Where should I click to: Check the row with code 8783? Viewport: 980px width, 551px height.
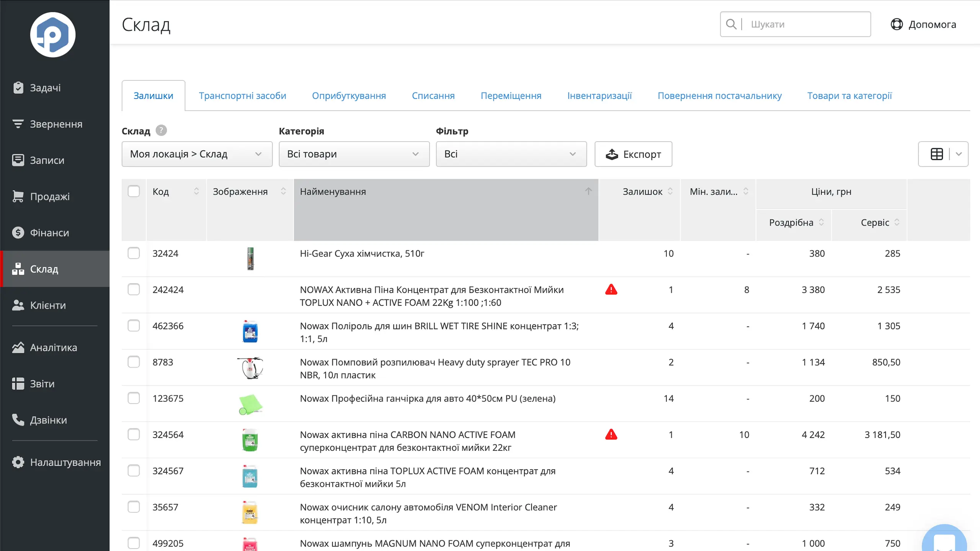(134, 362)
